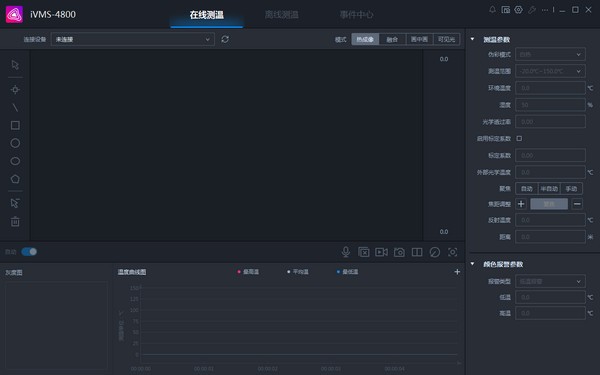Select the polygon region tool
This screenshot has height=375, width=600.
click(x=15, y=179)
